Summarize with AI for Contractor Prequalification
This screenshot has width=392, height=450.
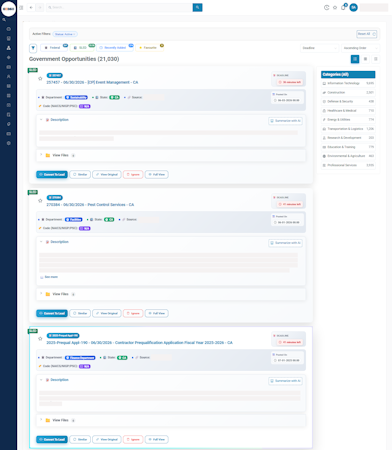click(x=285, y=381)
